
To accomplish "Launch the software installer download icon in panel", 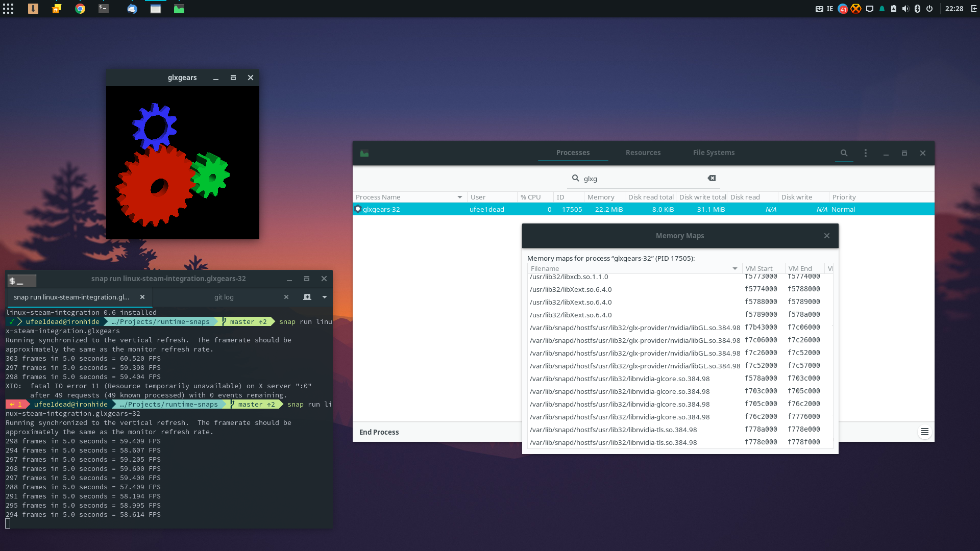I will click(33, 9).
